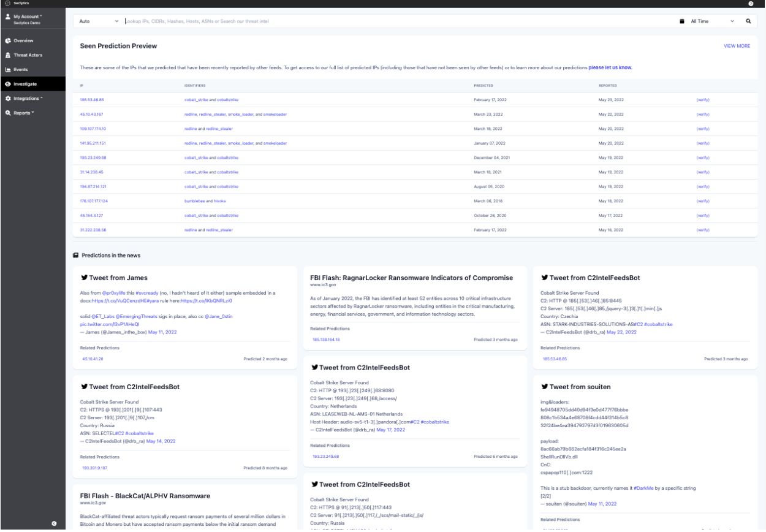This screenshot has width=766, height=532.
Task: Select the May 23, 2022 reported date
Action: 611,99
